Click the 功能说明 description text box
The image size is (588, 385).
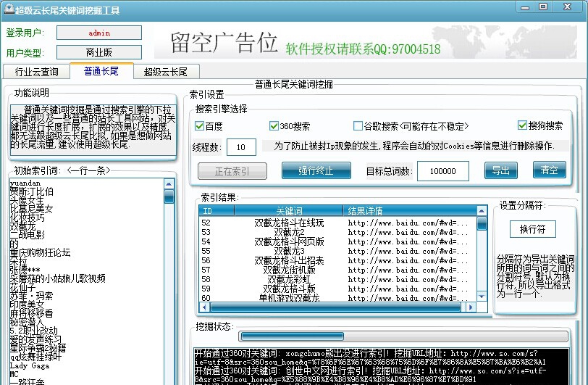coord(93,130)
